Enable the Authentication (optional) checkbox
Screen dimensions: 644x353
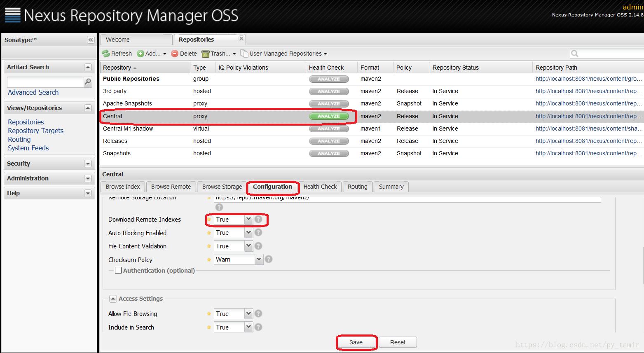point(118,270)
